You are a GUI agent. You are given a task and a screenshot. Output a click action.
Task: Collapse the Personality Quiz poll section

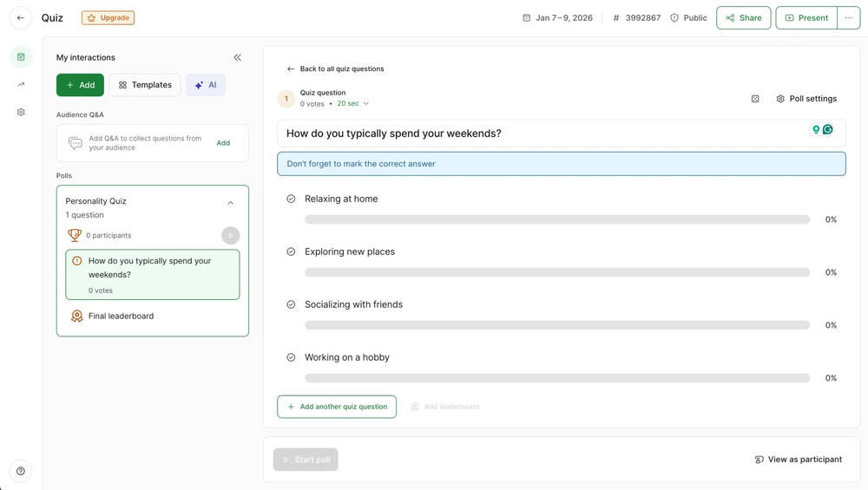pos(231,203)
